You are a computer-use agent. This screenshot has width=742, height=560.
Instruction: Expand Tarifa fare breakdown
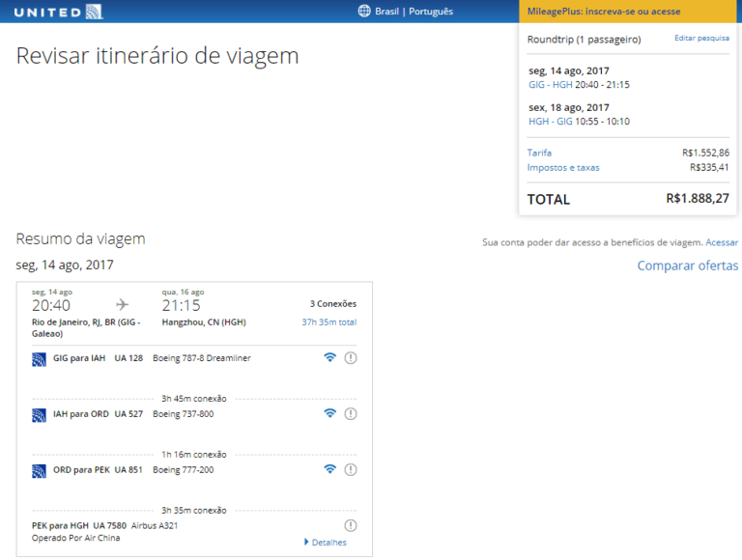[539, 153]
